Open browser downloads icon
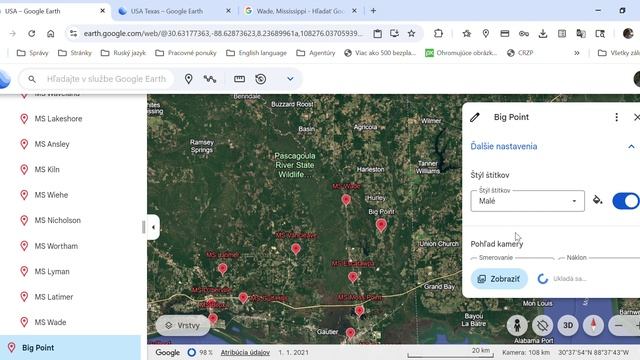 pos(542,33)
